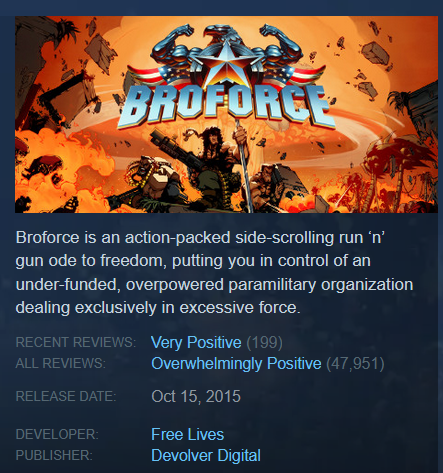The height and width of the screenshot is (473, 443).
Task: Click the ALL REVIEWS label
Action: [60, 363]
